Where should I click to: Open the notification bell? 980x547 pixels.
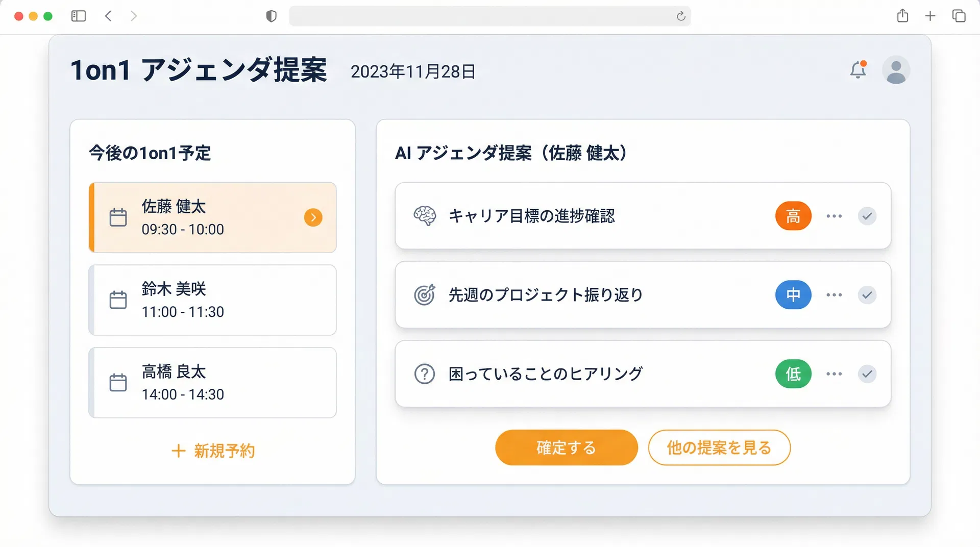[858, 70]
